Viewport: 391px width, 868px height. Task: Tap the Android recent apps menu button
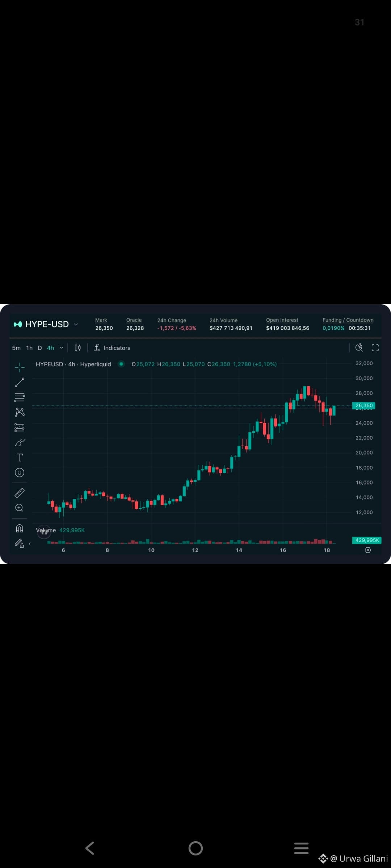(301, 848)
